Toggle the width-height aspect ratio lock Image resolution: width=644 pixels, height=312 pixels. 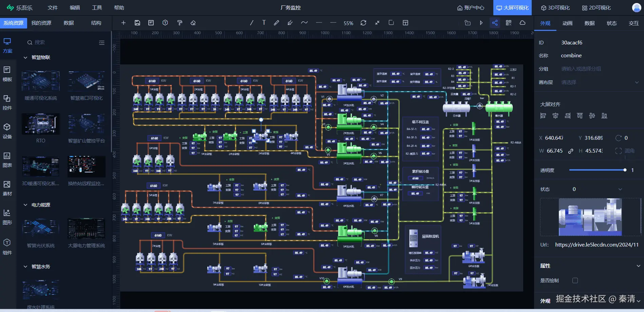pos(571,151)
